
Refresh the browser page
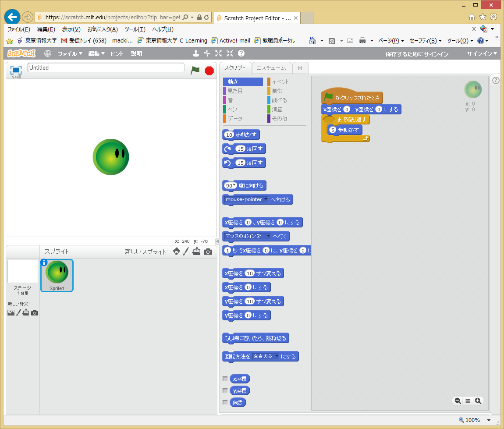coord(206,17)
